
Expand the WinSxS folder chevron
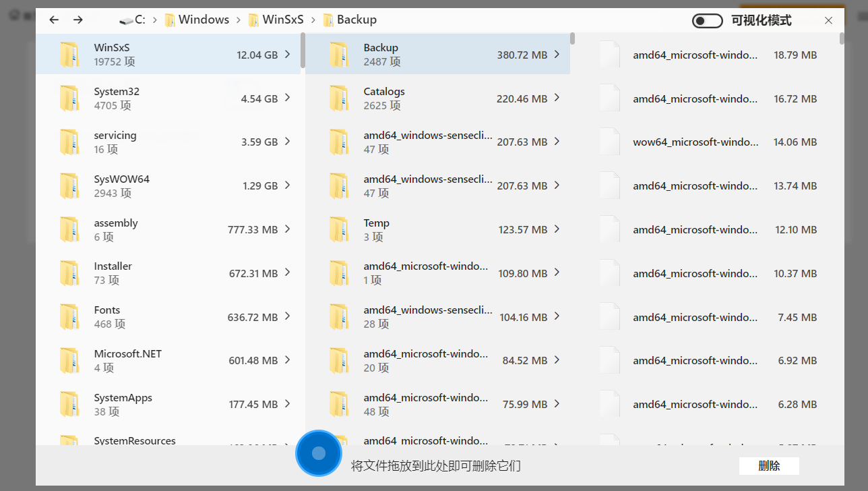click(x=288, y=55)
